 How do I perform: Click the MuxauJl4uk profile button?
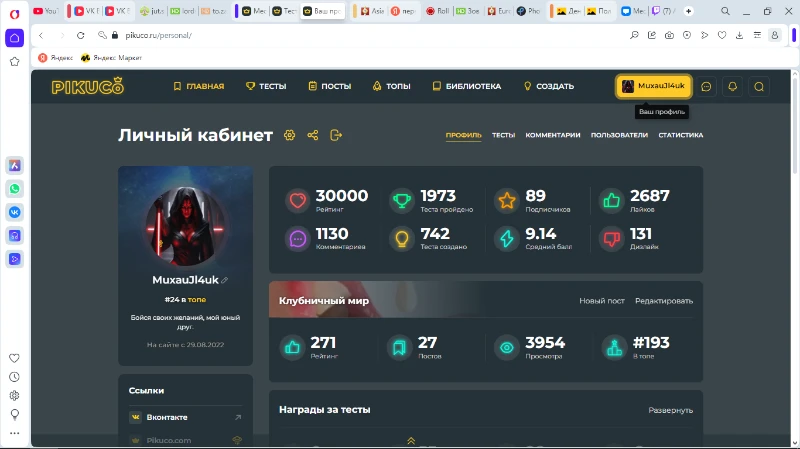(654, 86)
